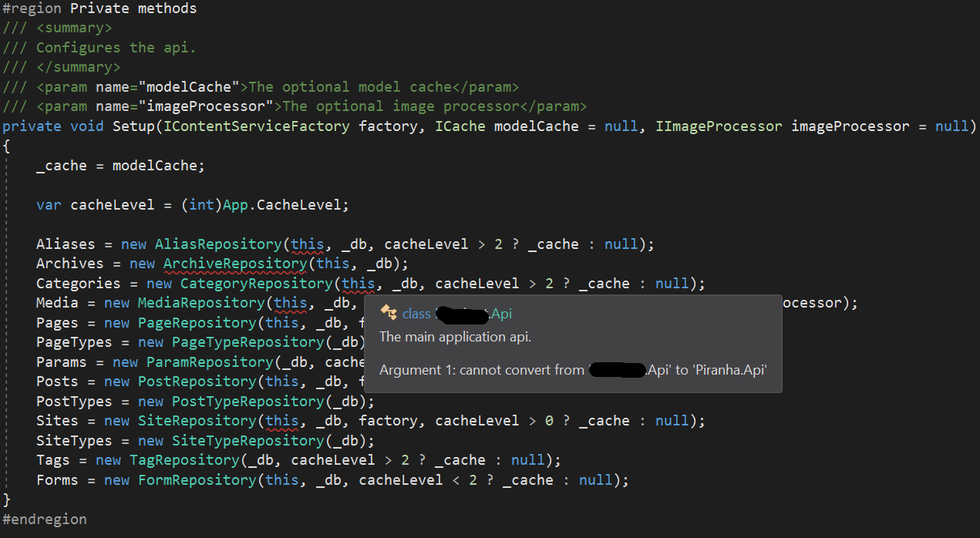Screen dimensions: 980x538
Task: Click the "#endregion" directive at the bottom
Action: pos(44,519)
